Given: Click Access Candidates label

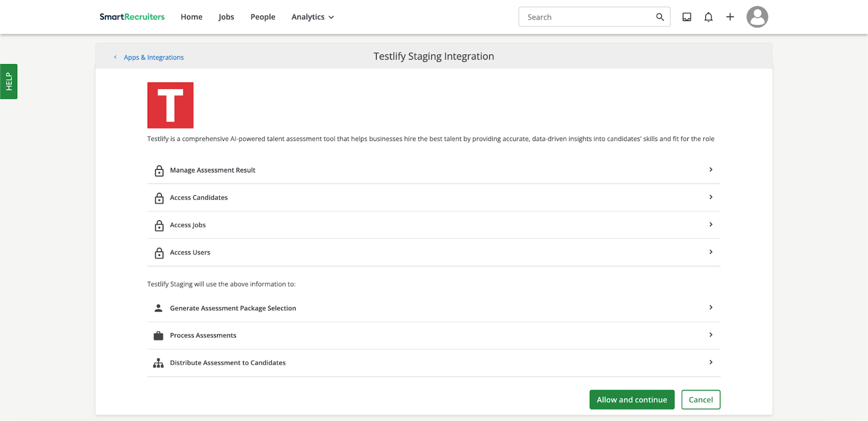Looking at the screenshot, I should tap(199, 197).
